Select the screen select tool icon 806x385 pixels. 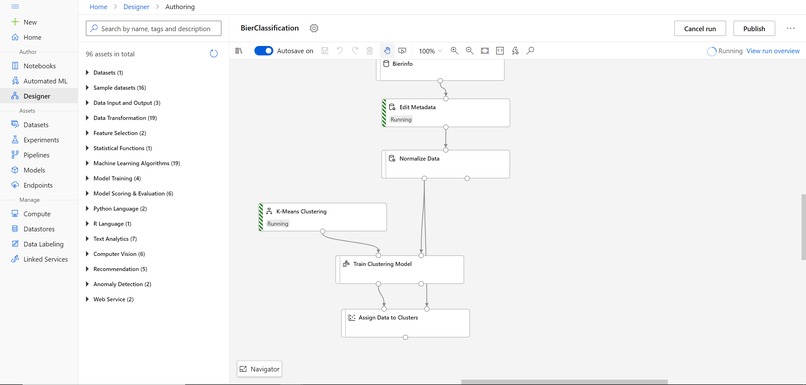click(x=402, y=51)
